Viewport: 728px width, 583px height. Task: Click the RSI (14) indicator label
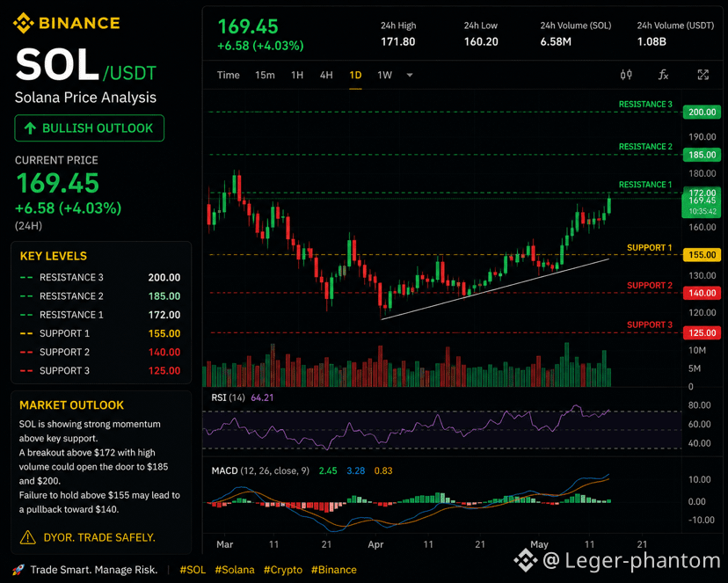pos(228,397)
